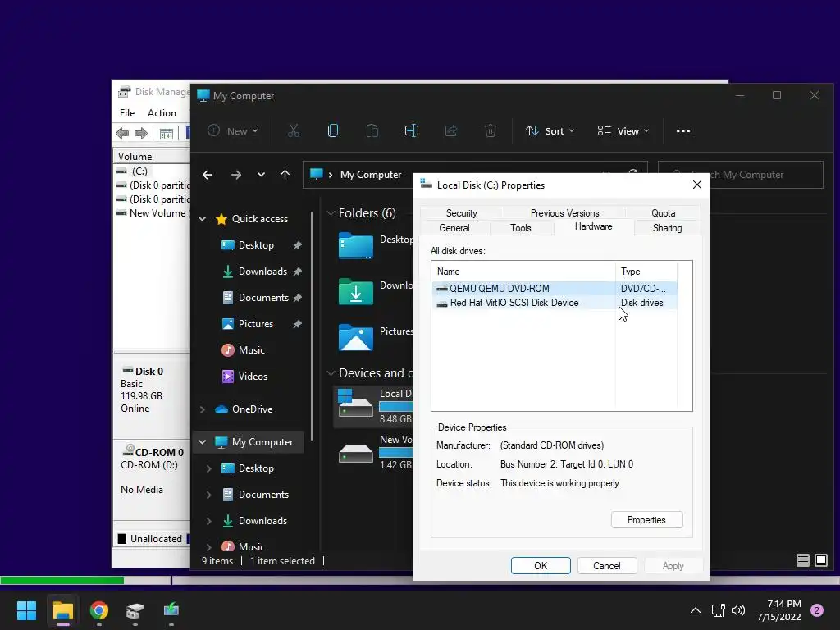Select (C:) volume in Disk Management

pyautogui.click(x=152, y=171)
